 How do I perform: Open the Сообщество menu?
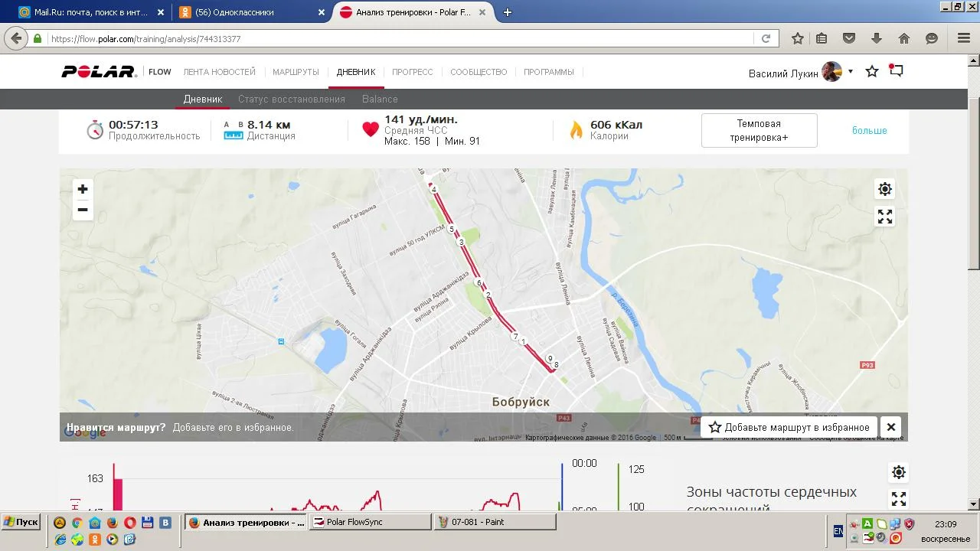tap(479, 72)
